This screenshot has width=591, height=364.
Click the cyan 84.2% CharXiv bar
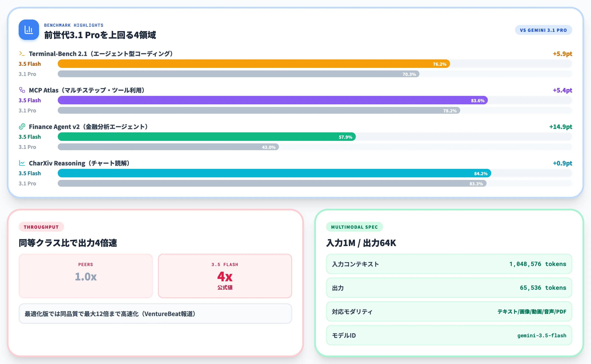point(274,173)
